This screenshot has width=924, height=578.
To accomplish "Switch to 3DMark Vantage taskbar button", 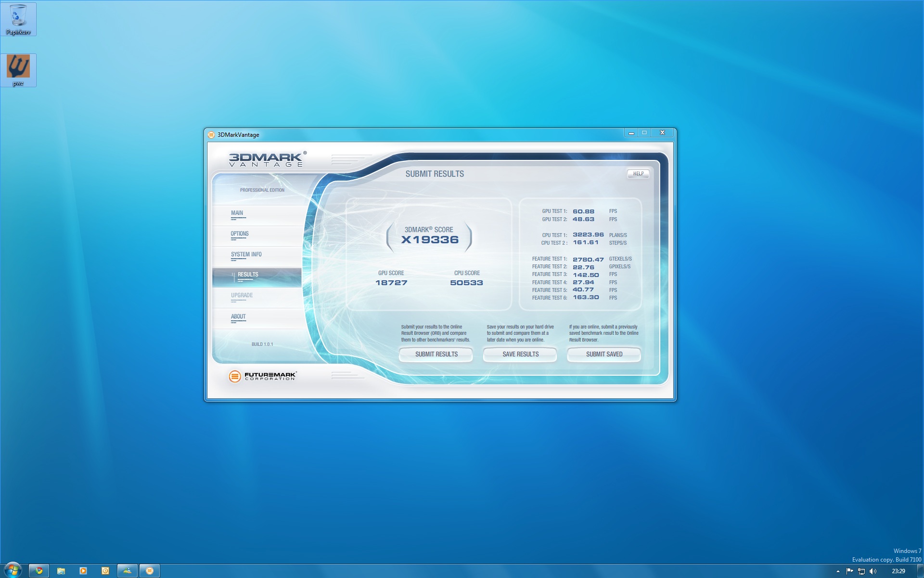I will pyautogui.click(x=150, y=571).
